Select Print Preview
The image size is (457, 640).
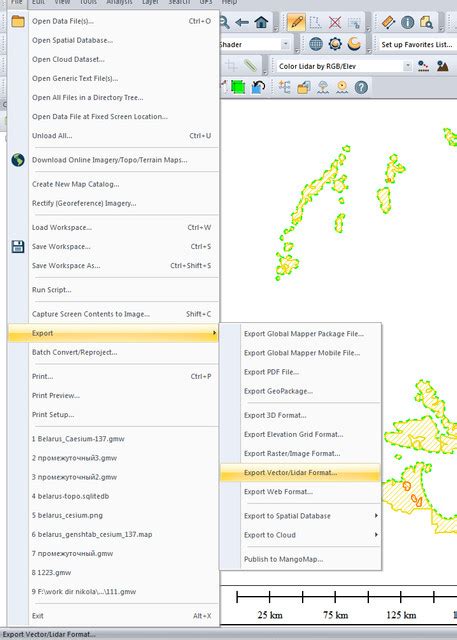pos(113,396)
